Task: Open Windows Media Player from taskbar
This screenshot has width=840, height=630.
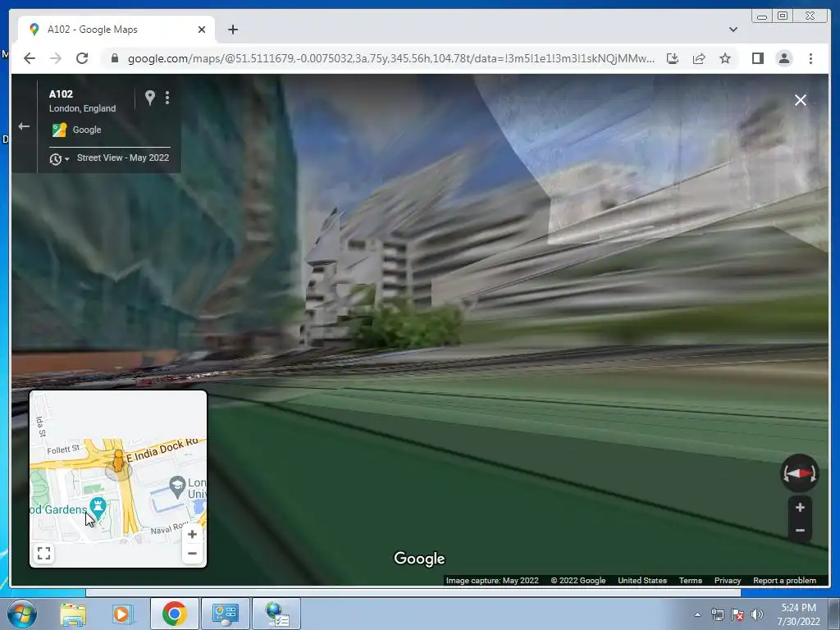Action: [x=122, y=614]
